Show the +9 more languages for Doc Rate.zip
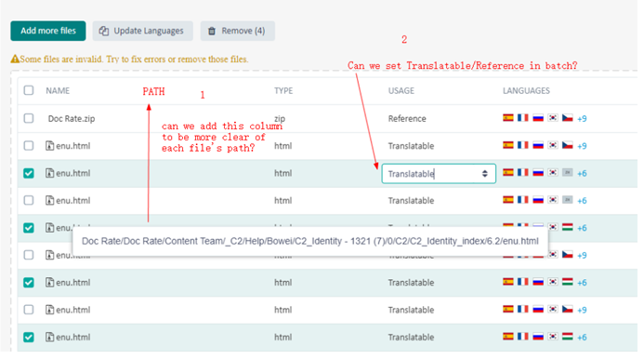Image resolution: width=644 pixels, height=359 pixels. click(x=582, y=119)
